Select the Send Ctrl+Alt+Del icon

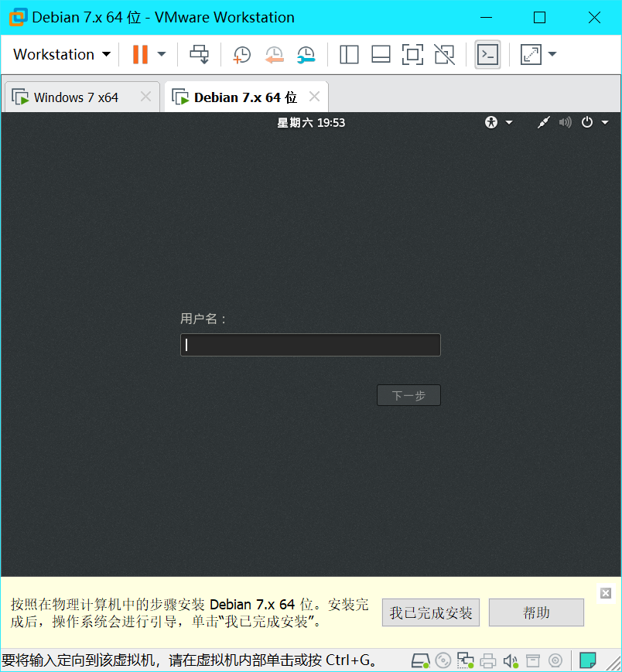click(199, 54)
